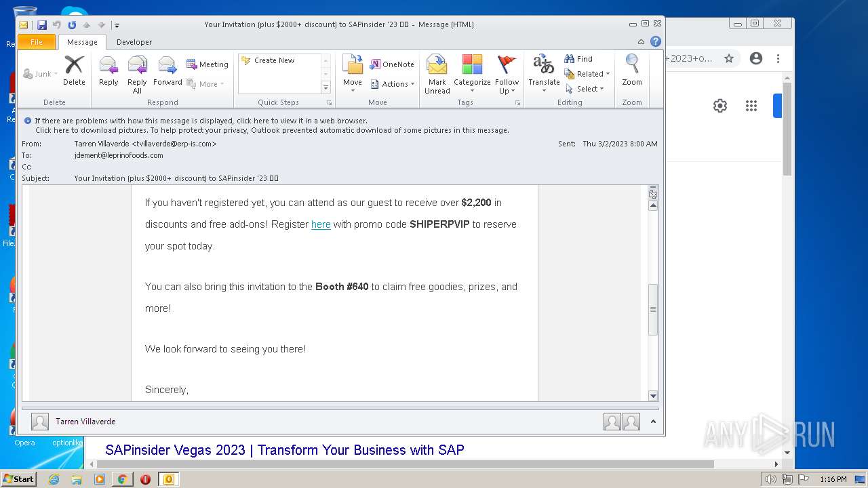
Task: Open the Tags dialog launcher
Action: [517, 103]
